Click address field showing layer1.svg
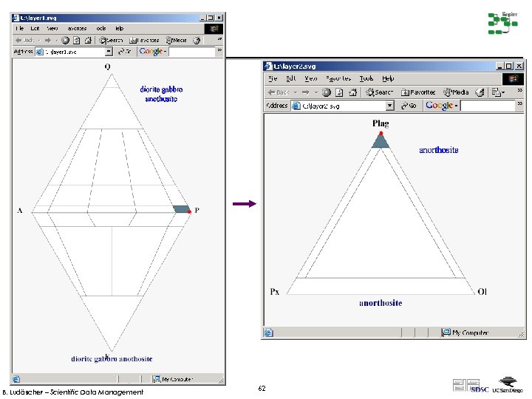 [74, 52]
